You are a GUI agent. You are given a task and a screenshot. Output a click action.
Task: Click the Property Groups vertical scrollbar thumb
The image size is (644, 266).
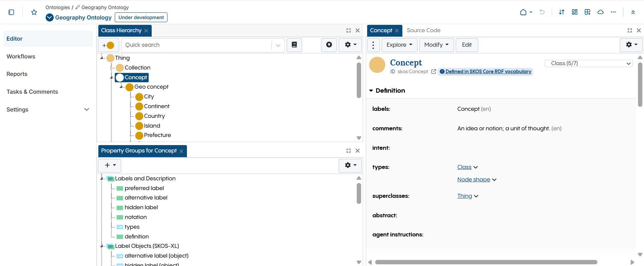(x=359, y=193)
